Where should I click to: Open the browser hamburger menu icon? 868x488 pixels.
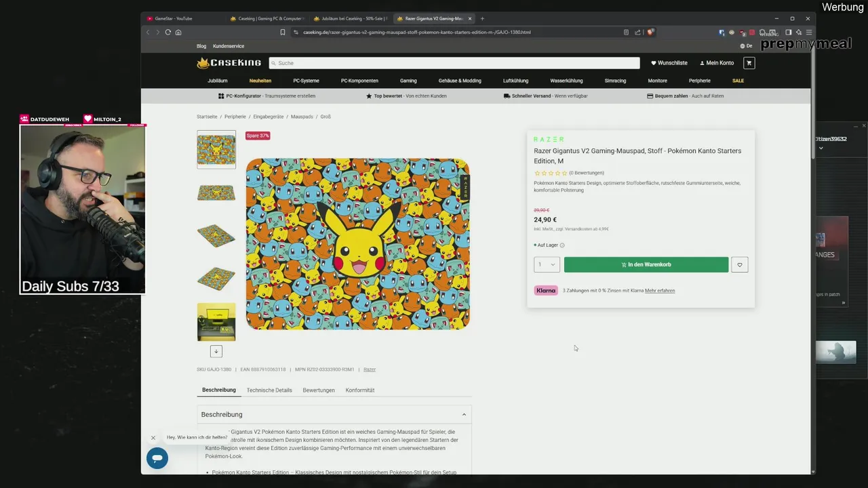(x=808, y=32)
